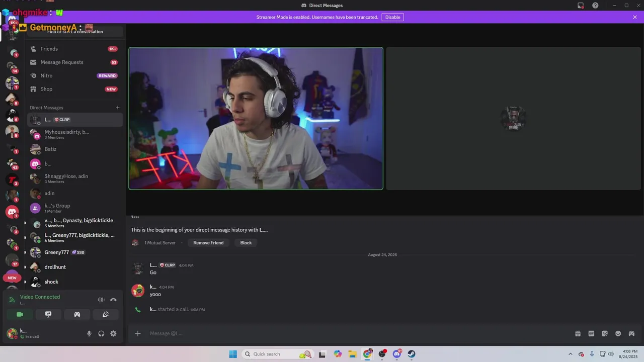Screen dimensions: 644x362
Task: View the 1 Mutual Server link
Action: 160,243
